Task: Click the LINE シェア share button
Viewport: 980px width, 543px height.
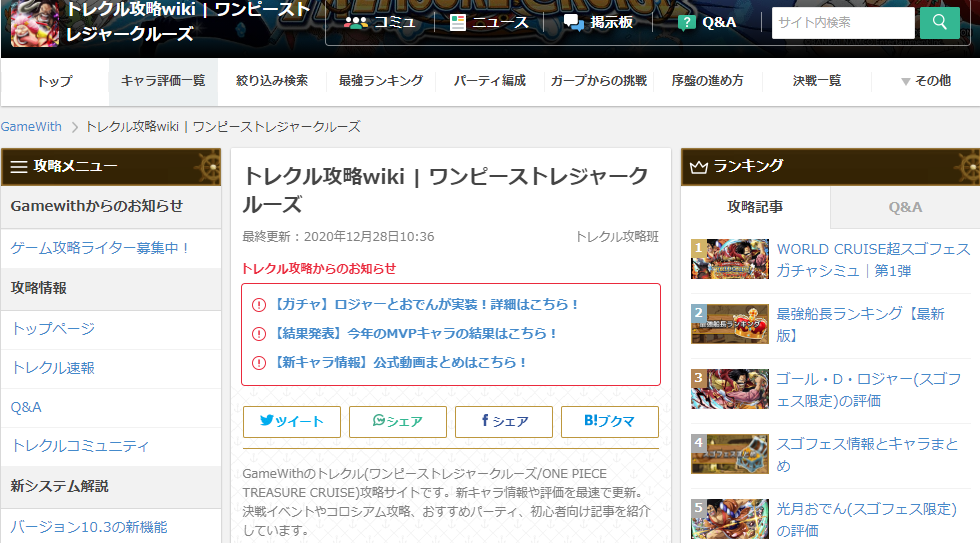Action: (398, 422)
